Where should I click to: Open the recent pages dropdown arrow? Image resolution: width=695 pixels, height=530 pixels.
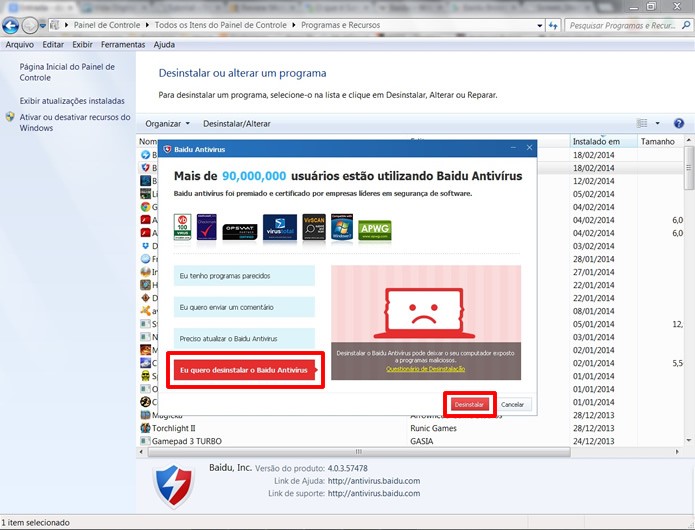[43, 26]
